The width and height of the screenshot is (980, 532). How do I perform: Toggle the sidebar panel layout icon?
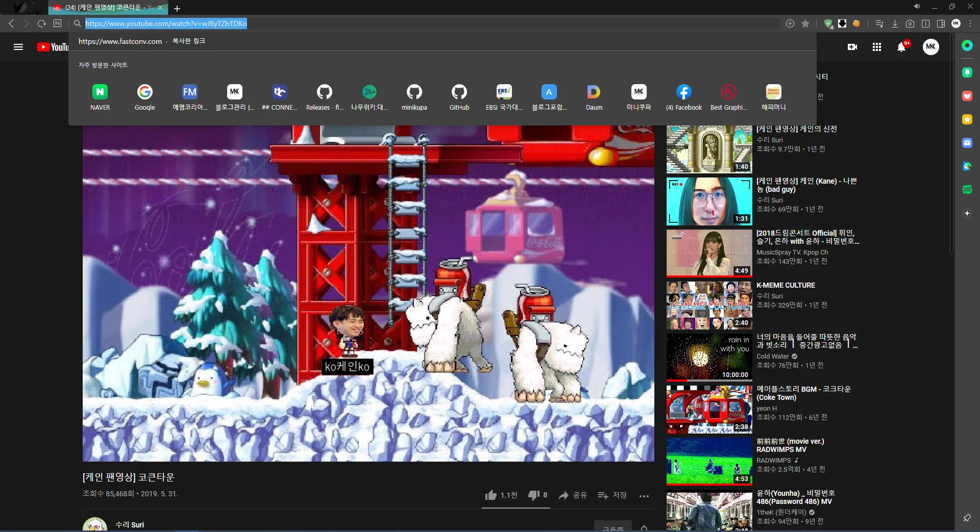(x=941, y=23)
